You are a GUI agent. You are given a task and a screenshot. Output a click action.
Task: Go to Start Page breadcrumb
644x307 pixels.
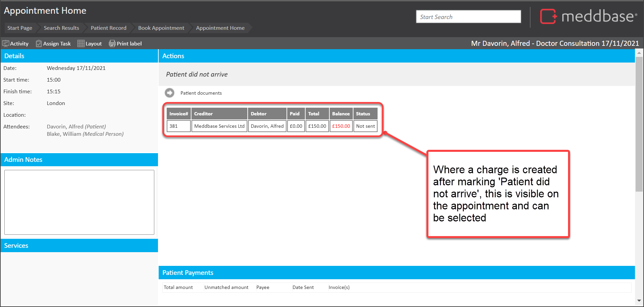point(20,28)
